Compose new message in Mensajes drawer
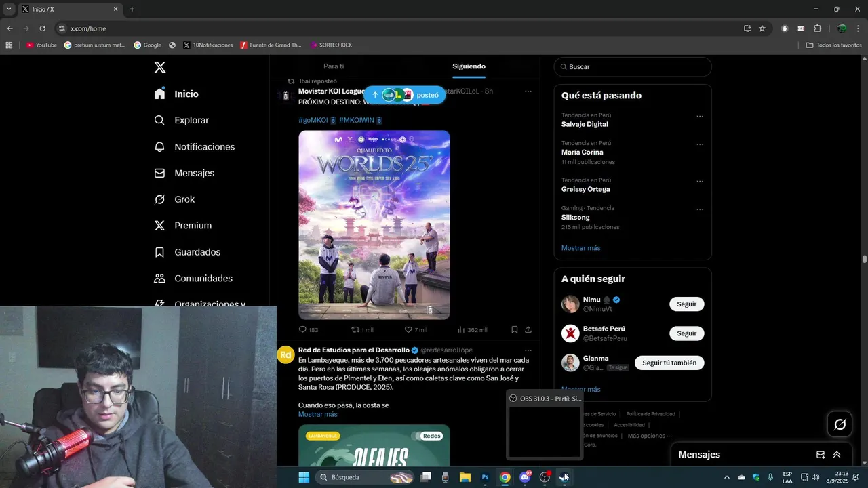The height and width of the screenshot is (488, 868). click(821, 455)
